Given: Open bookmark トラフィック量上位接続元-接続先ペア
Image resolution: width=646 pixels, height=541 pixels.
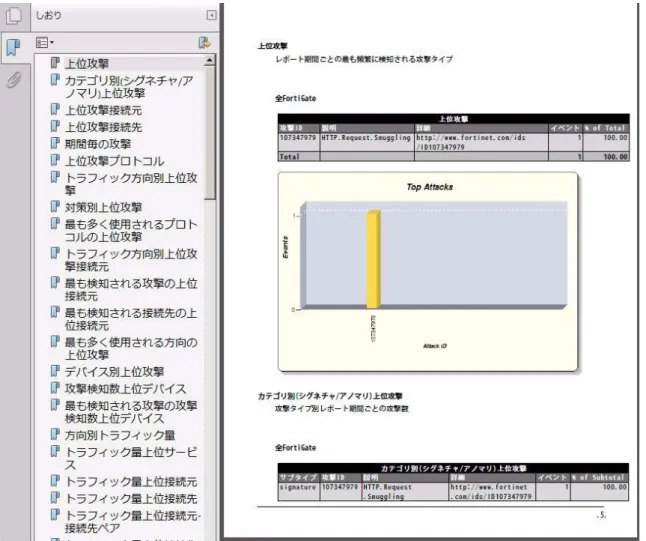Looking at the screenshot, I should pos(133,522).
